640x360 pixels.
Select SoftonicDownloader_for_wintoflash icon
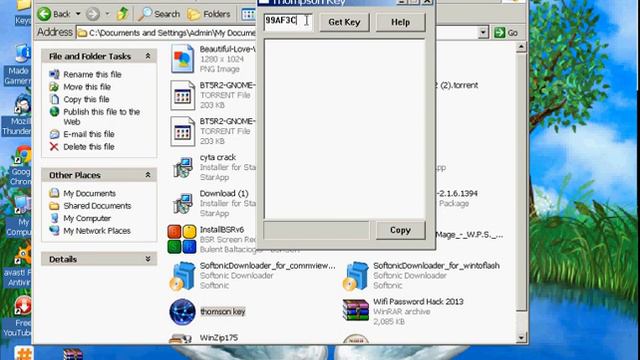pos(356,276)
